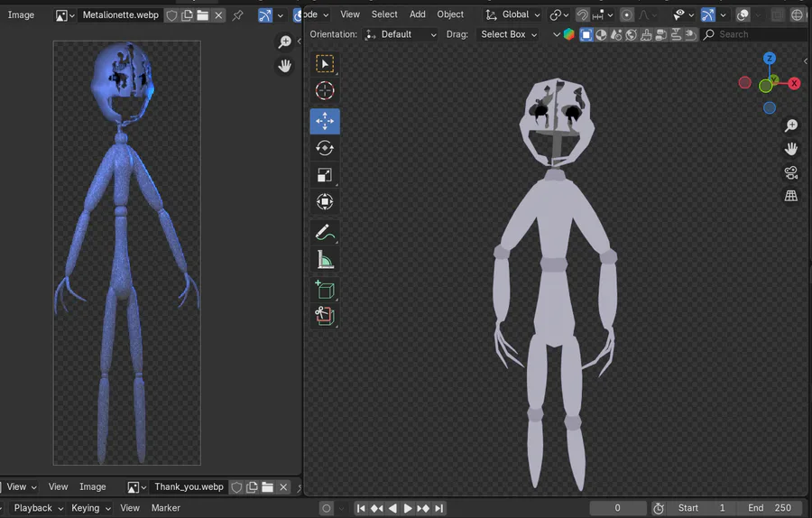
Task: Open the Orientation Default dropdown
Action: pos(401,34)
